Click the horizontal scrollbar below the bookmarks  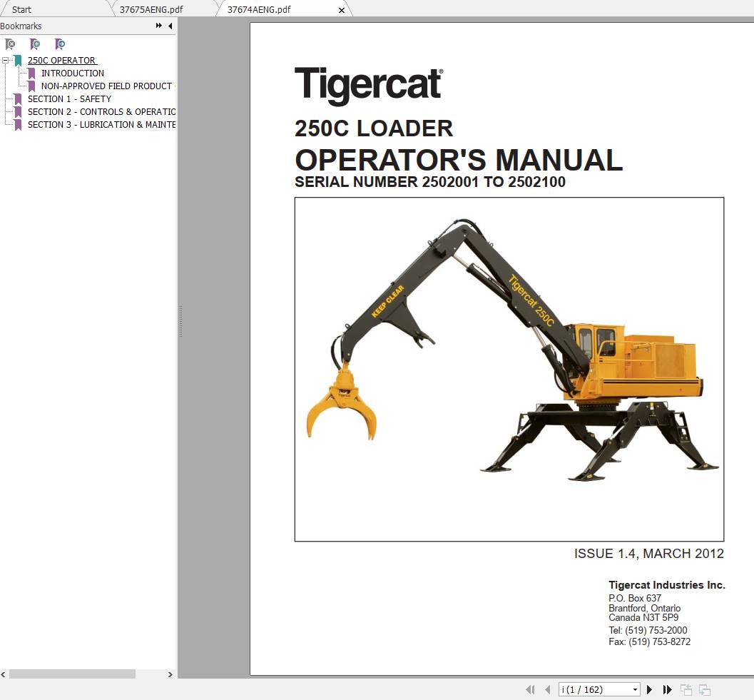[x=71, y=674]
